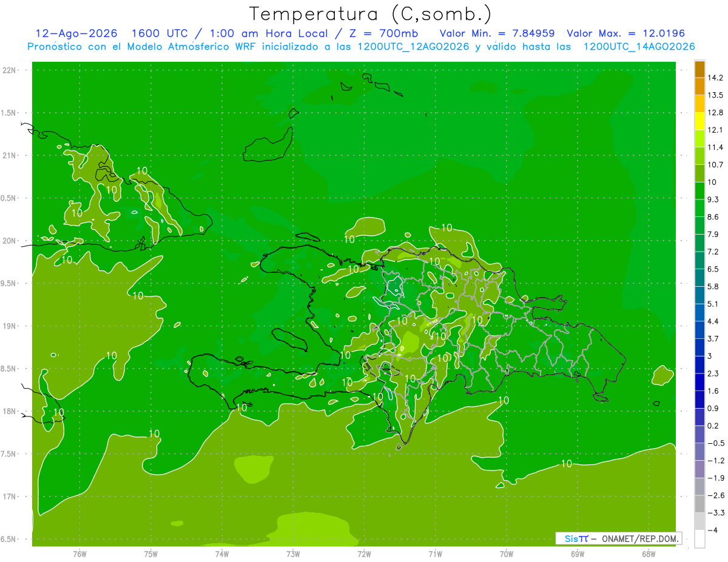Screen dimensions: 728x562
Task: Click the 69W longitude label
Action: (x=578, y=554)
